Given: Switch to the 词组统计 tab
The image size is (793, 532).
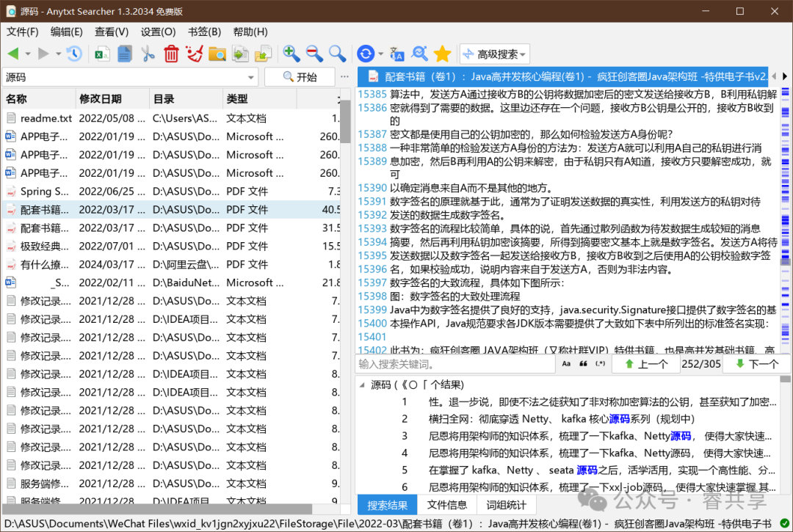Looking at the screenshot, I should [506, 505].
